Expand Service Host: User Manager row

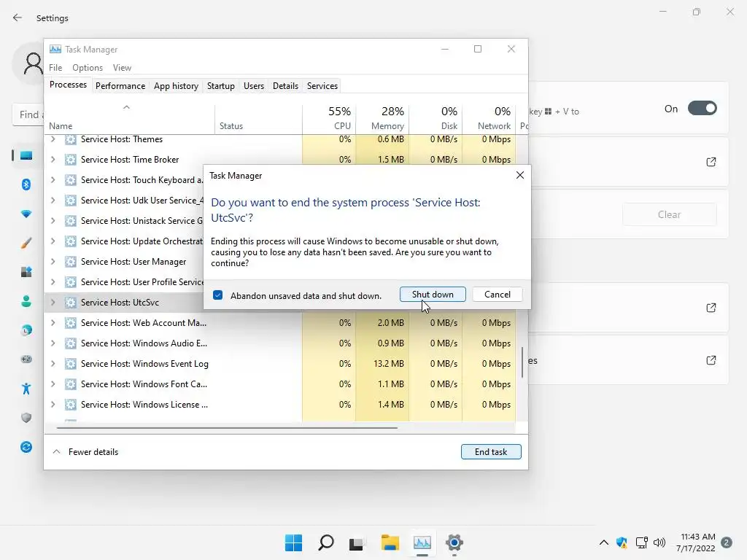click(x=53, y=262)
